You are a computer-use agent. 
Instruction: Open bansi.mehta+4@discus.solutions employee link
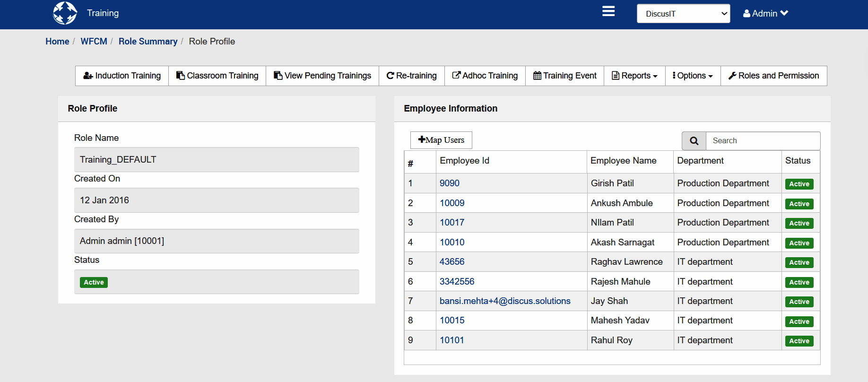click(505, 301)
